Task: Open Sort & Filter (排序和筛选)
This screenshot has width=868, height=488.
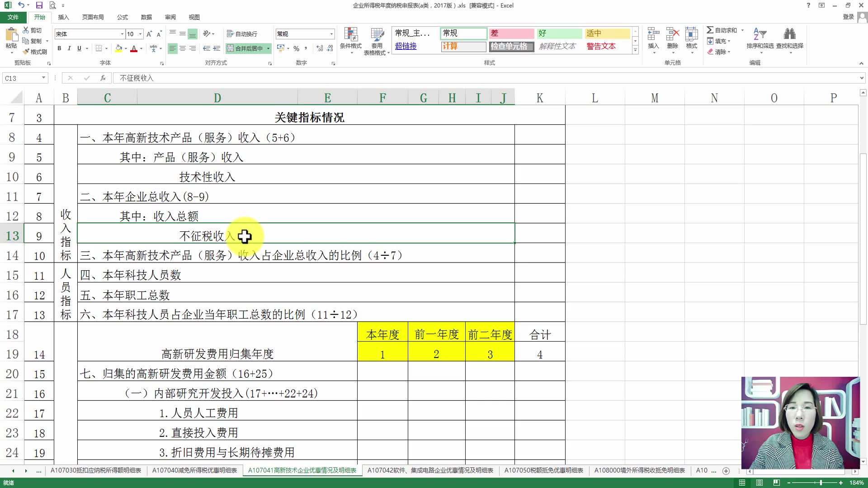Action: (x=759, y=41)
